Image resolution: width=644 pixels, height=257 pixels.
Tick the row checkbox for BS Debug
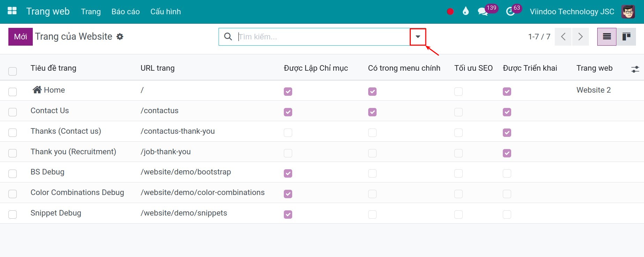(x=13, y=173)
